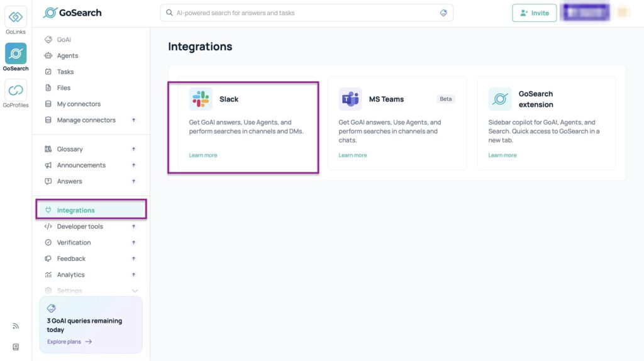Click upgrade arrow beside Developer tools

pos(133,226)
